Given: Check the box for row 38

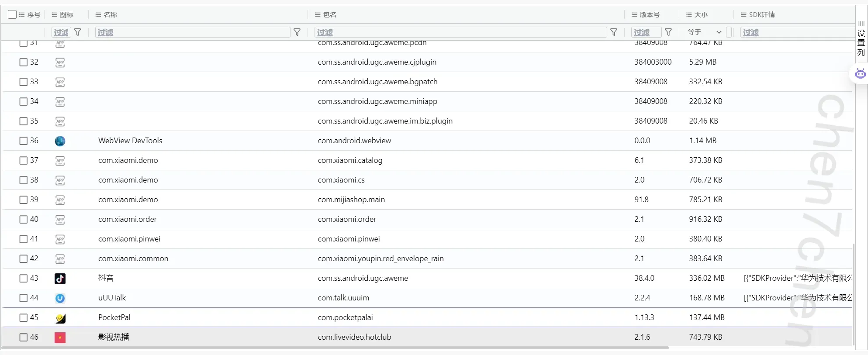Looking at the screenshot, I should [x=24, y=180].
